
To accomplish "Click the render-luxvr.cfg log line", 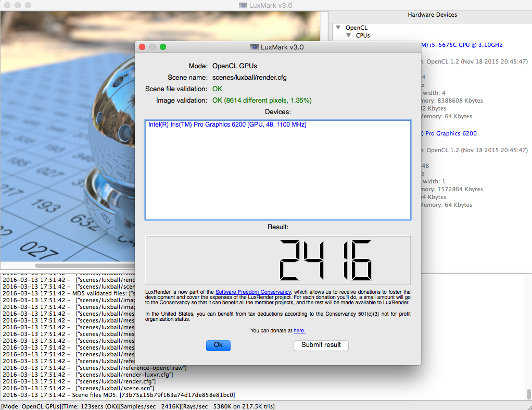I will point(88,375).
